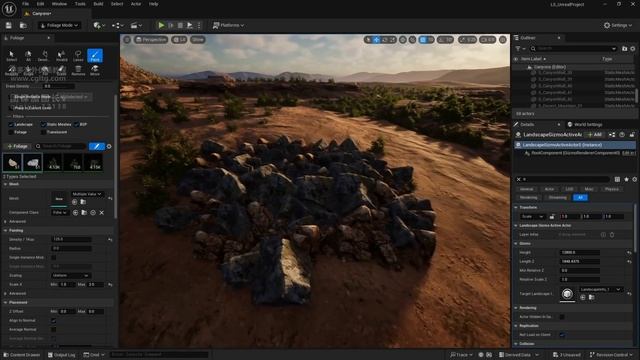Open the Tools menu
This screenshot has height=360, width=640.
point(80,4)
